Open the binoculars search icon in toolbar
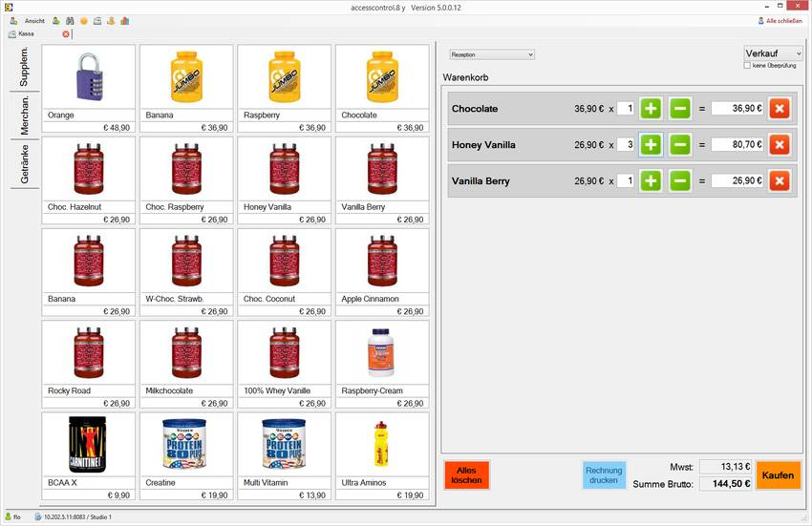Screen dimensions: 812x526 tap(70, 21)
